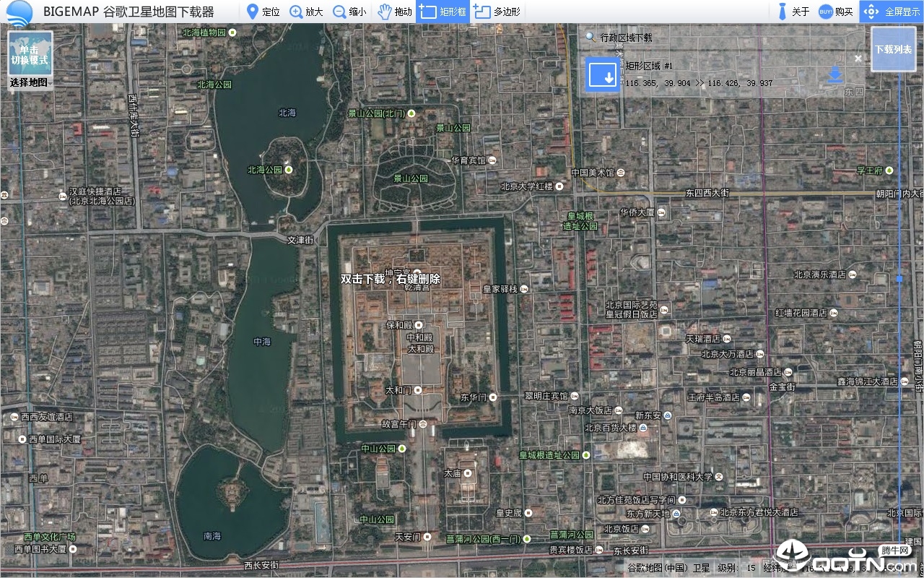924x578 pixels.
Task: Open the 下载列表 download list
Action: [x=894, y=49]
